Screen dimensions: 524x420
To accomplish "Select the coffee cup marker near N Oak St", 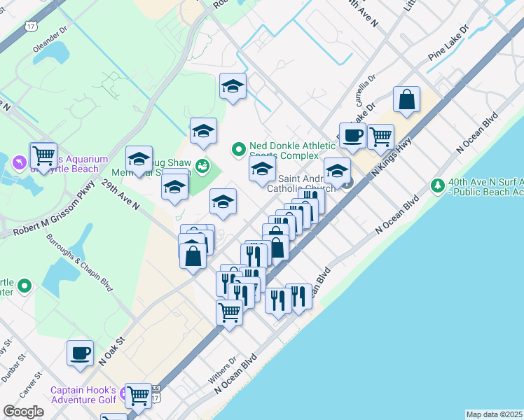I will [80, 354].
